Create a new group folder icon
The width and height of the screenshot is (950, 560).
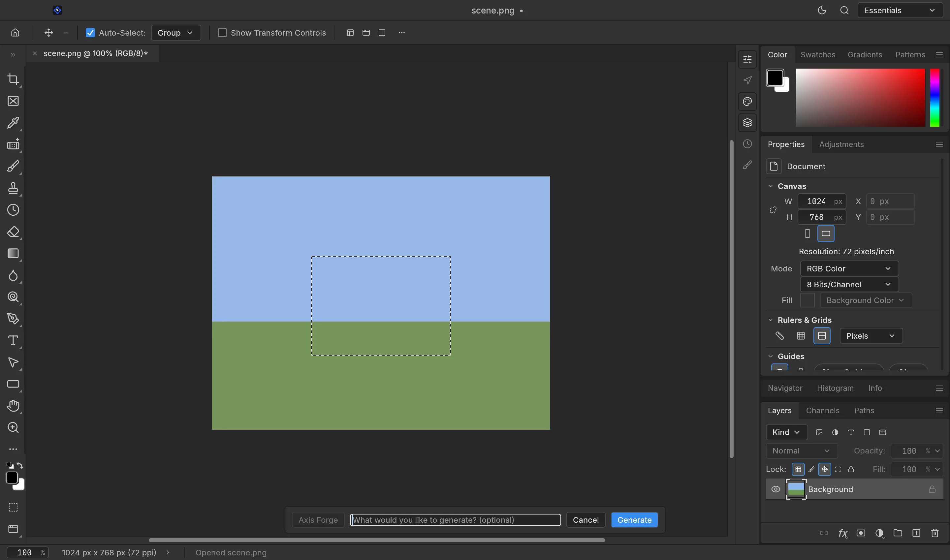pos(898,533)
